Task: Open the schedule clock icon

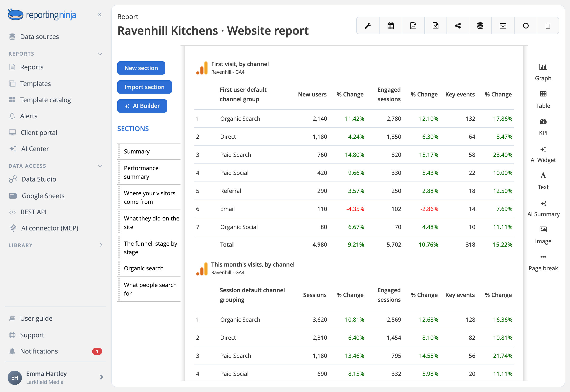Action: (526, 26)
